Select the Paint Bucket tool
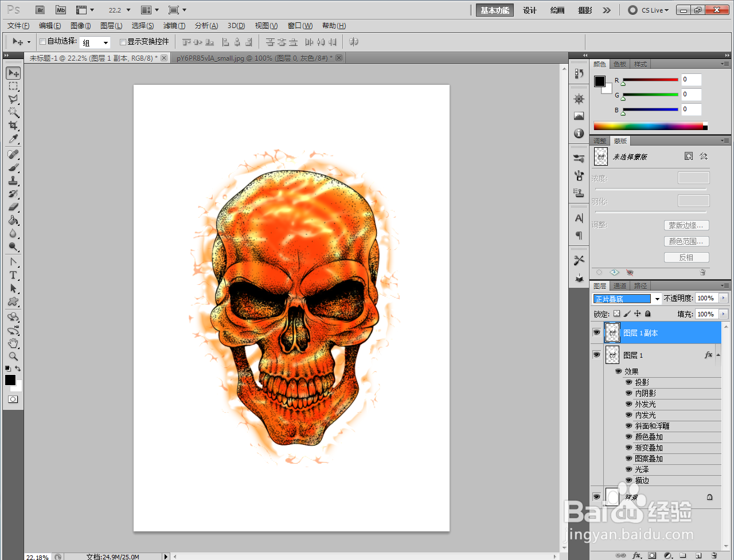The image size is (734, 560). pyautogui.click(x=13, y=221)
